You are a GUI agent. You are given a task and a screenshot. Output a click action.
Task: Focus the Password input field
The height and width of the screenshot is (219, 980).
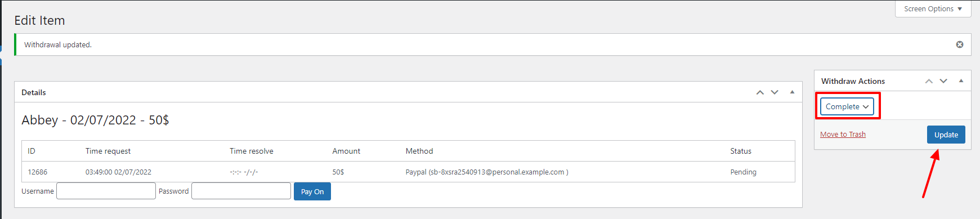point(241,191)
